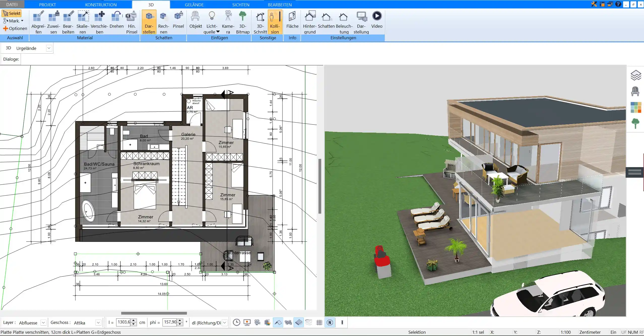644x336 pixels.
Task: Open the 3D-Schnitt tool
Action: coord(260,22)
